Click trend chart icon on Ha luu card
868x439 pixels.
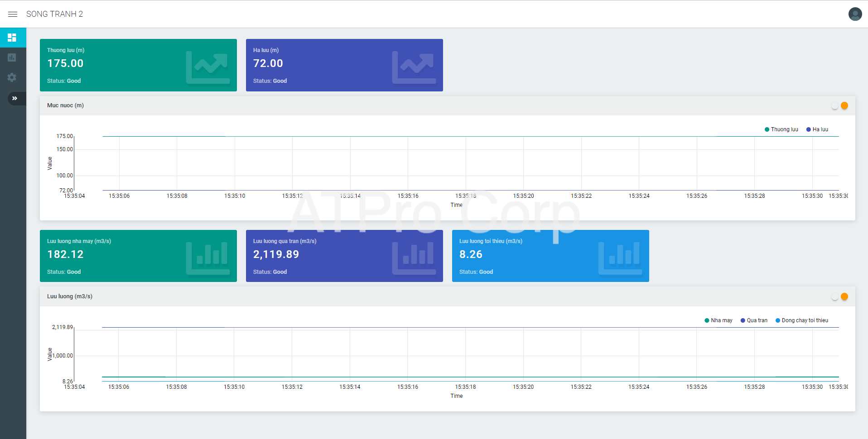[414, 67]
